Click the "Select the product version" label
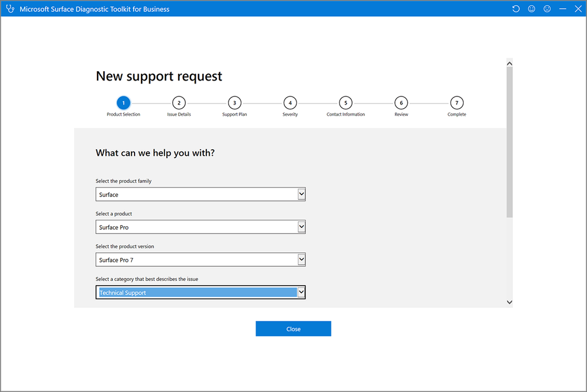 (125, 246)
